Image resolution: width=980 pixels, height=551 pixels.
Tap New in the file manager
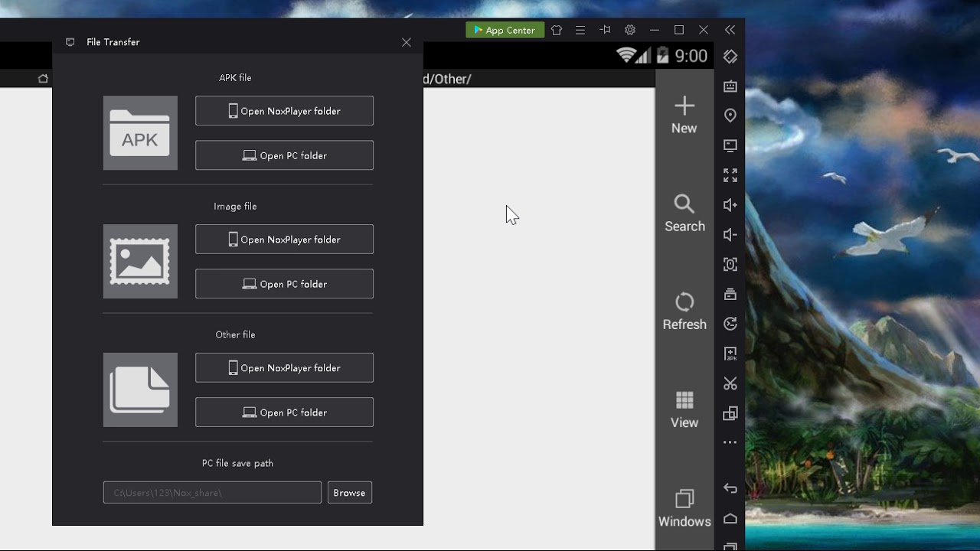684,116
